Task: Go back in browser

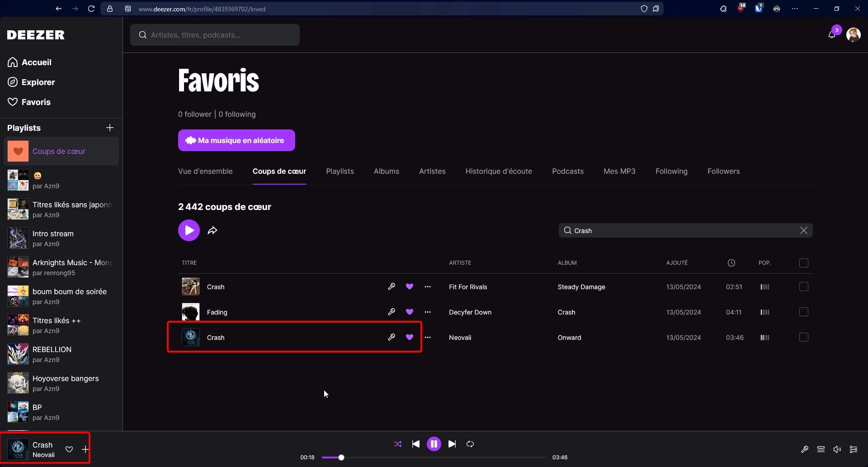Action: pyautogui.click(x=59, y=9)
